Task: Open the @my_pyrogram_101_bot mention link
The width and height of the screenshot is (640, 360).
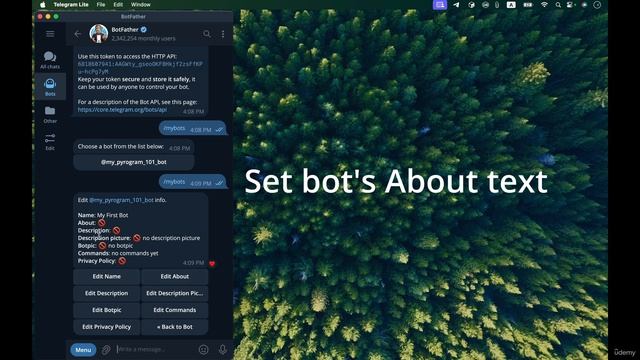Action: point(121,200)
